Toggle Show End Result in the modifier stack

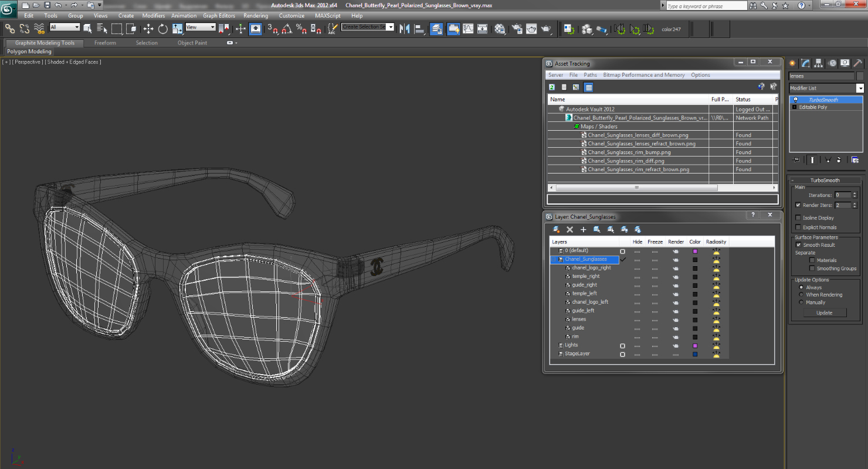click(x=812, y=159)
